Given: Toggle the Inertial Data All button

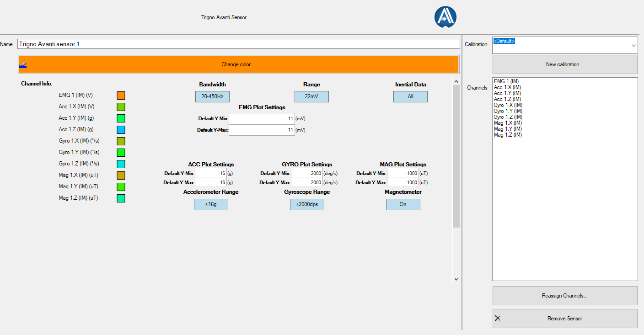Looking at the screenshot, I should 410,96.
